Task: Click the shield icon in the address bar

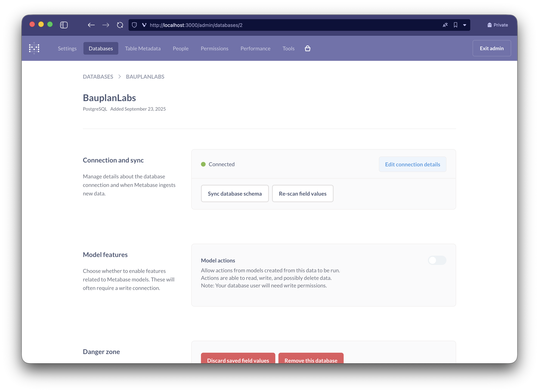Action: tap(134, 25)
